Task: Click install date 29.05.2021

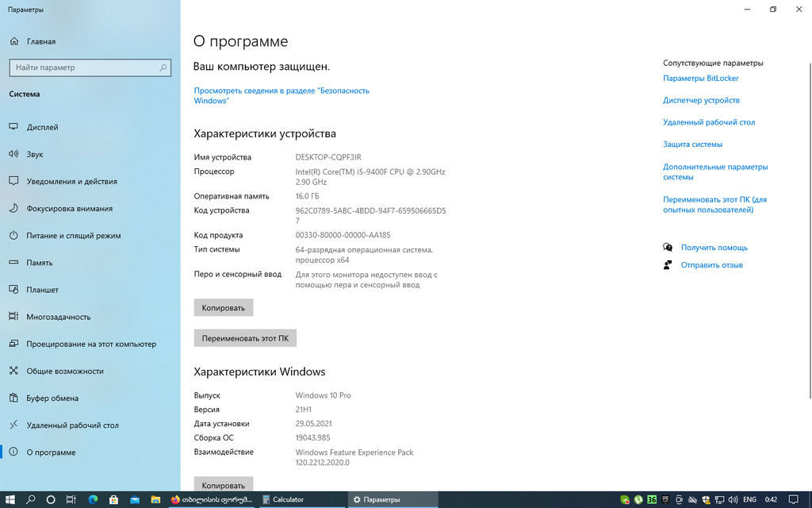Action: [313, 424]
